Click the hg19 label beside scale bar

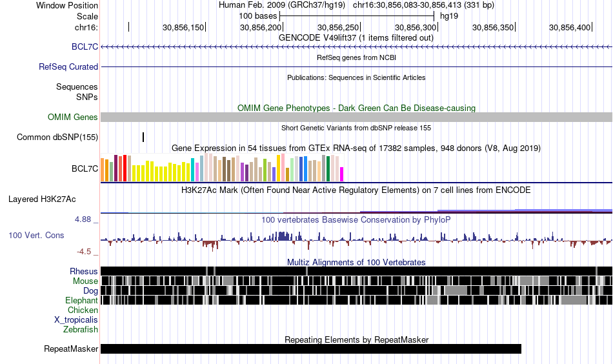pyautogui.click(x=449, y=16)
